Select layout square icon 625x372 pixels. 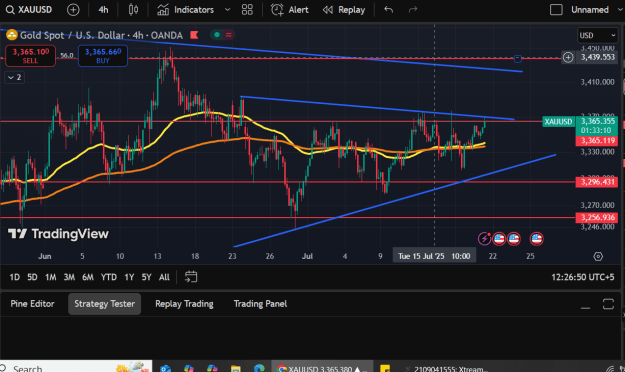coord(556,10)
